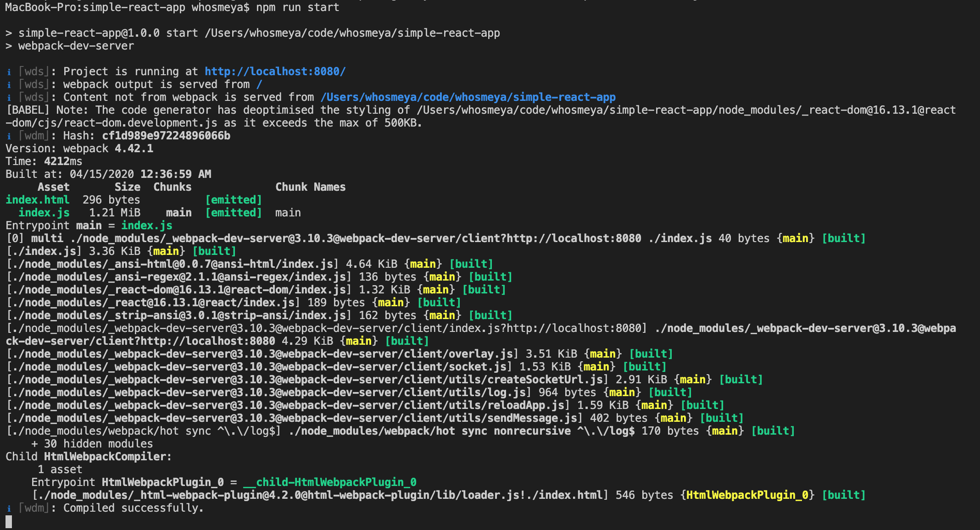Click the [emitted] tag on index.html row
This screenshot has width=980, height=530.
(x=234, y=200)
